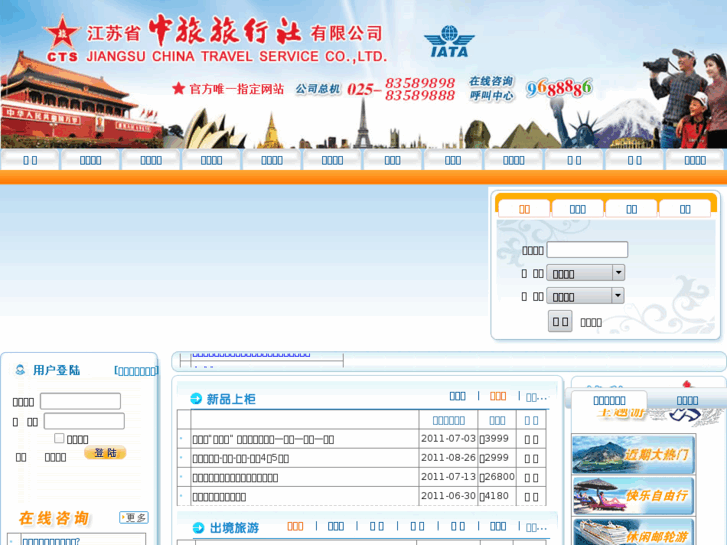Click the blue arrow icon beside 新品上柜
This screenshot has height=545, width=727.
click(196, 398)
